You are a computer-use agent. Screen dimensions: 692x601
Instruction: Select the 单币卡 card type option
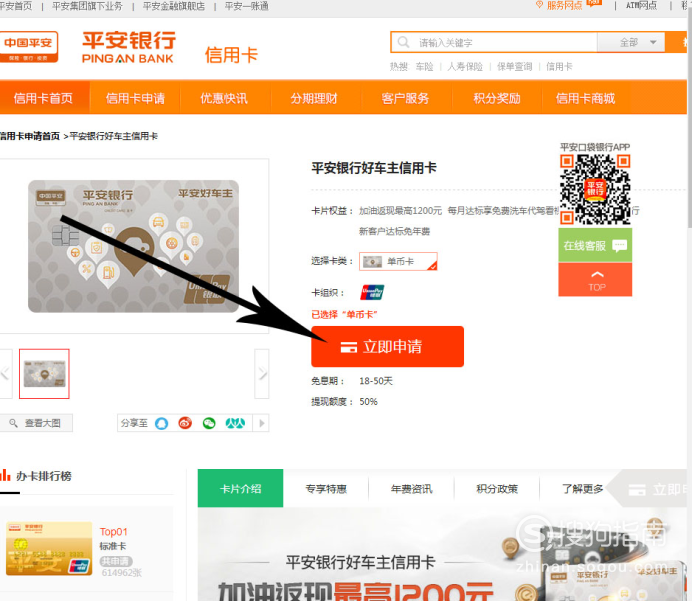click(x=398, y=261)
